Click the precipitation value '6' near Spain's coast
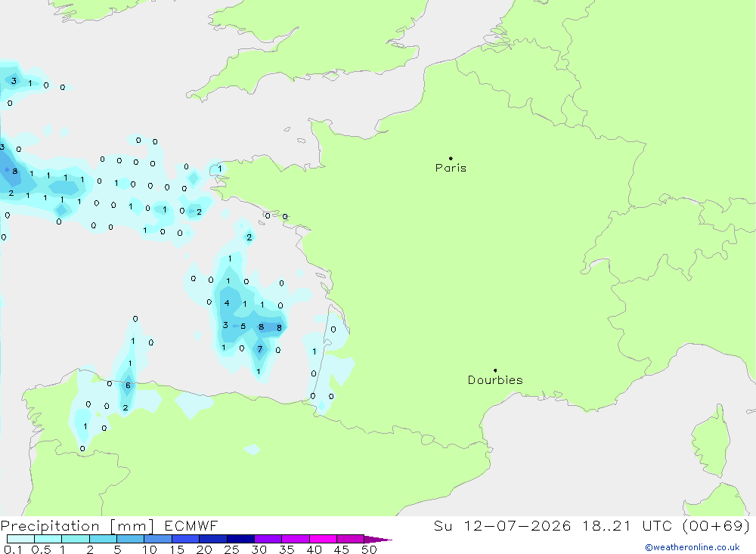The height and width of the screenshot is (554, 756). [128, 385]
